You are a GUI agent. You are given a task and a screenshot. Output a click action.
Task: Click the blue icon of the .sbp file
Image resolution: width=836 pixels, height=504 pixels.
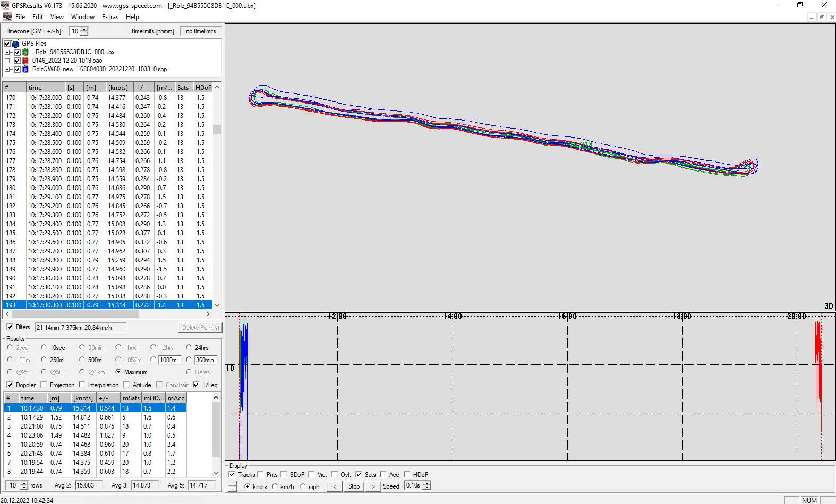tap(25, 69)
